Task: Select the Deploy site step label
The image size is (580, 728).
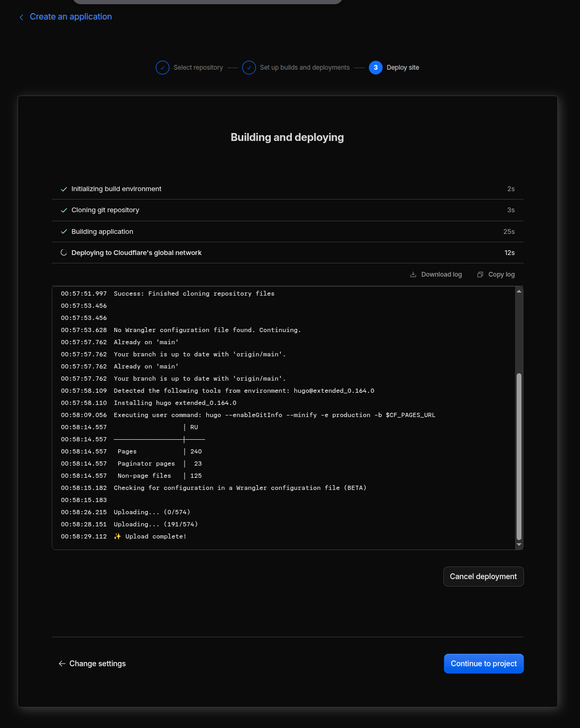Action: [403, 68]
